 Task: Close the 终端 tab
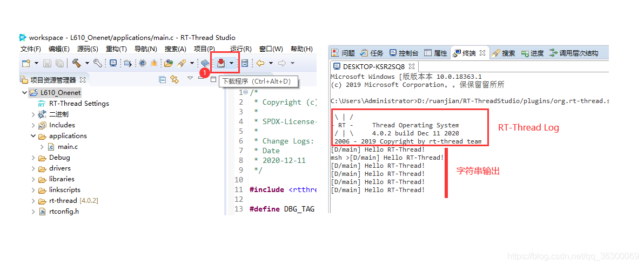[x=483, y=53]
